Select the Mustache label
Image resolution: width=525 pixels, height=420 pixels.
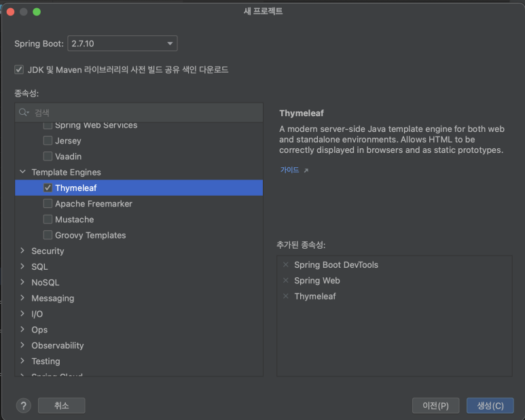74,220
